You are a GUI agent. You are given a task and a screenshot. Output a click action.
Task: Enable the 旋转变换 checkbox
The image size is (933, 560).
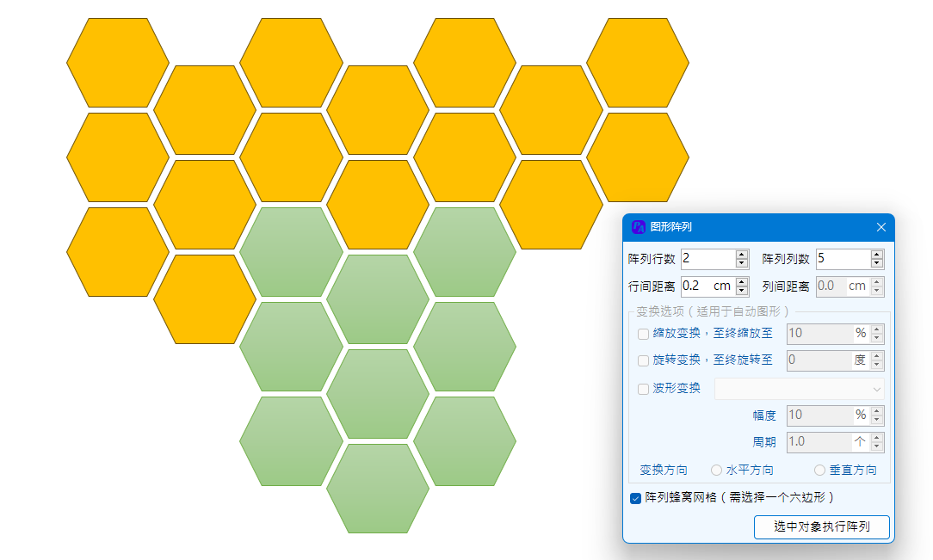point(643,360)
